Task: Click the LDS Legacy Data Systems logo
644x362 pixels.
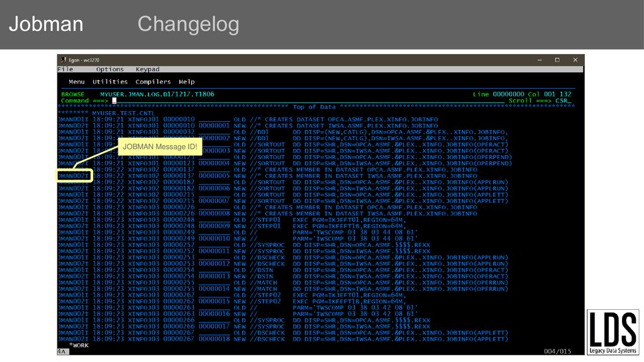Action: tap(613, 332)
